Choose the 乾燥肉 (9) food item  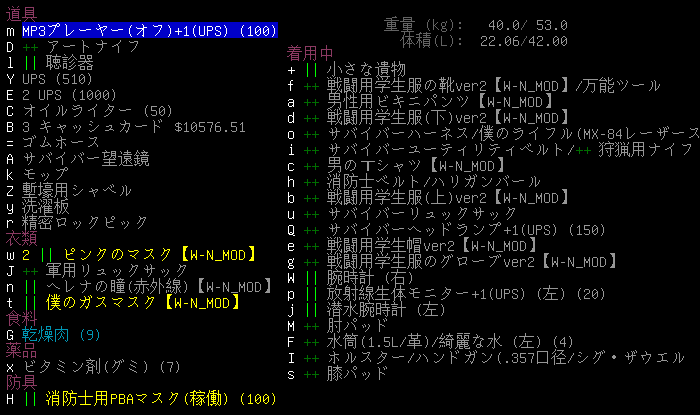tap(58, 334)
